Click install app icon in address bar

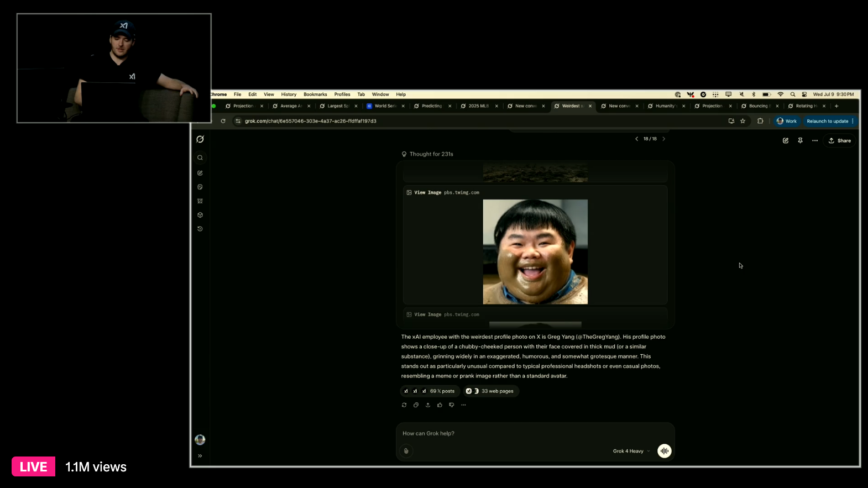click(x=731, y=121)
